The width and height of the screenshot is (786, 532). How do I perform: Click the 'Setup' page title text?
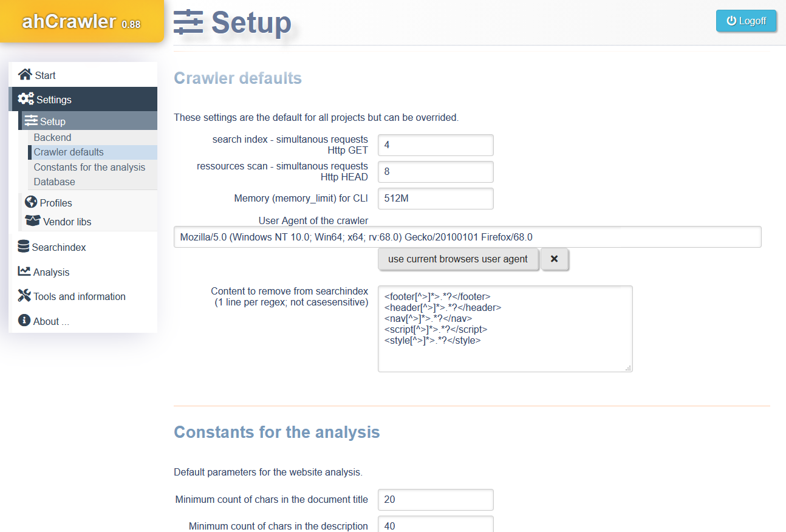[x=251, y=22]
